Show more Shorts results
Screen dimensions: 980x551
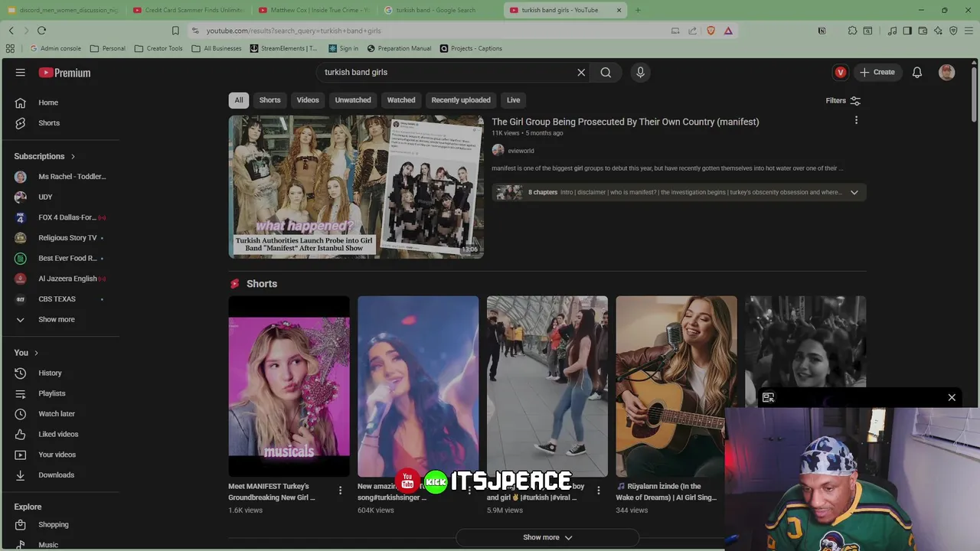[x=547, y=537]
